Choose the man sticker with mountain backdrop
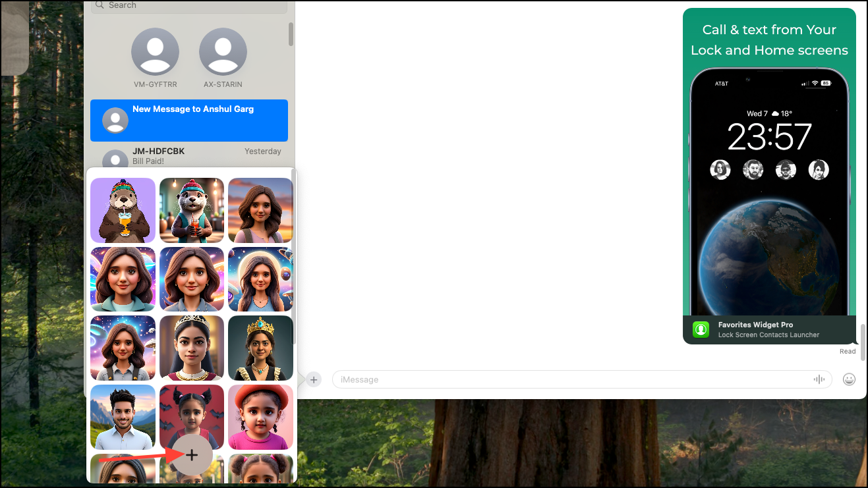Screen dimensions: 868x488 123,417
